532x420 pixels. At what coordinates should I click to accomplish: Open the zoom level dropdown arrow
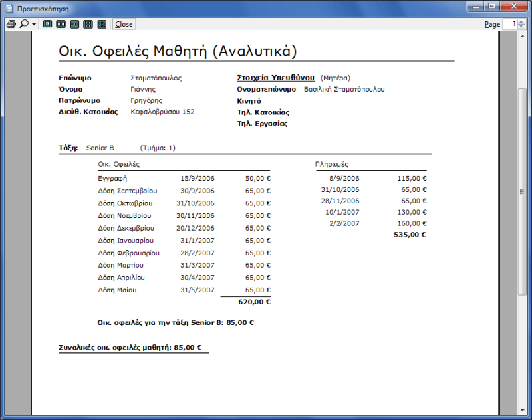(34, 25)
